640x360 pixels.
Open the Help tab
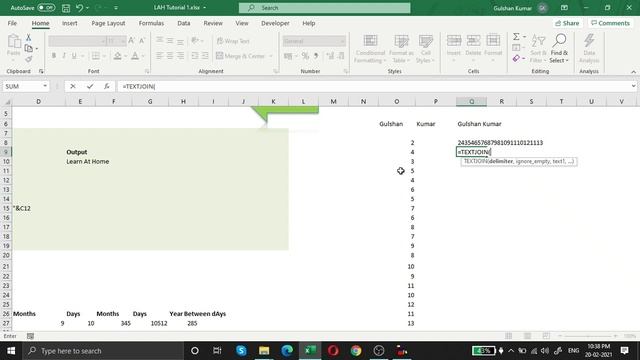[x=309, y=23]
